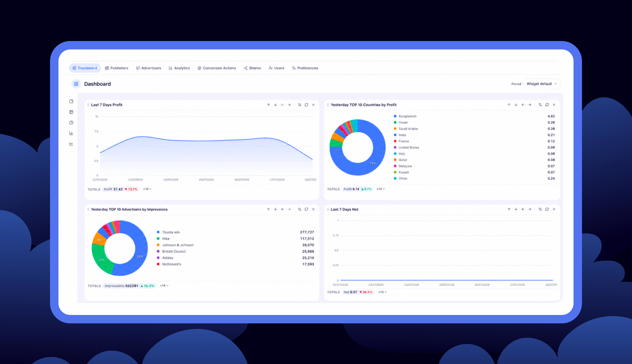Move Advertisers by Impressions widget down
The width and height of the screenshot is (632, 364).
[275, 209]
